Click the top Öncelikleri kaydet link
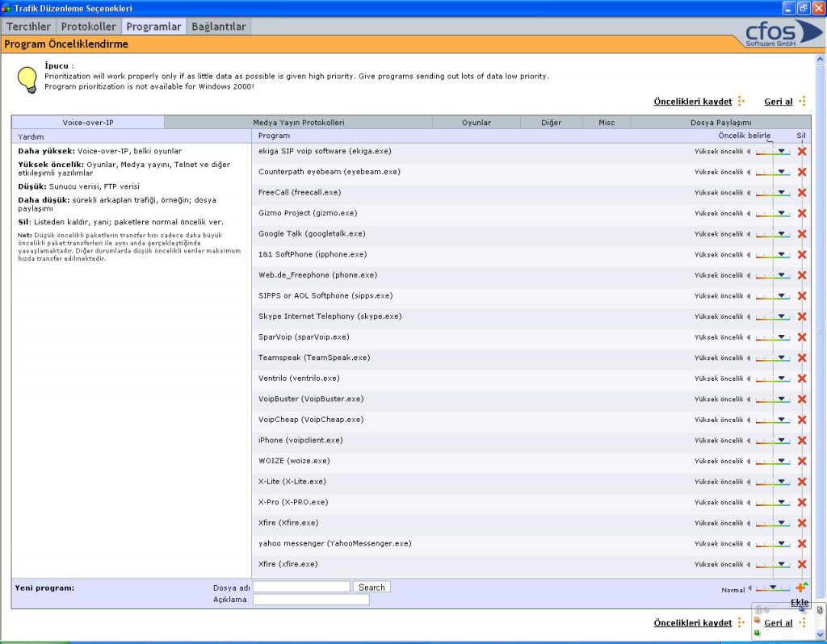Screen dimensions: 827x644 coord(692,102)
